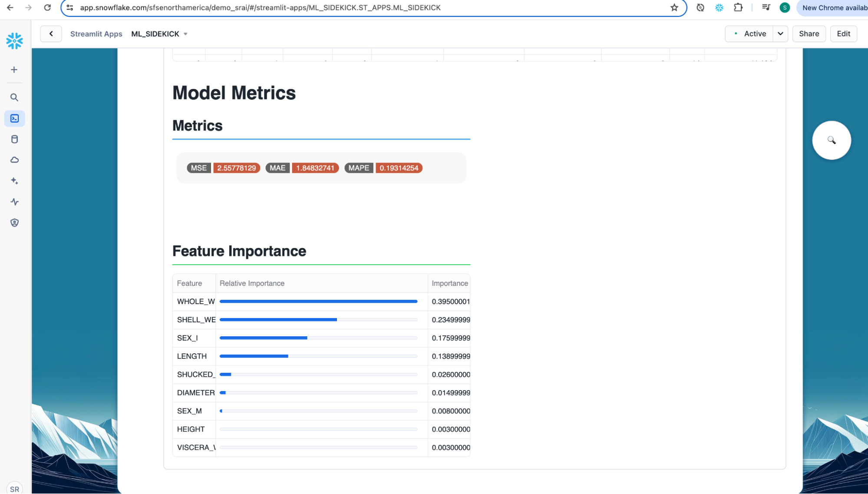The image size is (868, 494).
Task: Open the Monitoring activity pulse icon
Action: coord(14,202)
